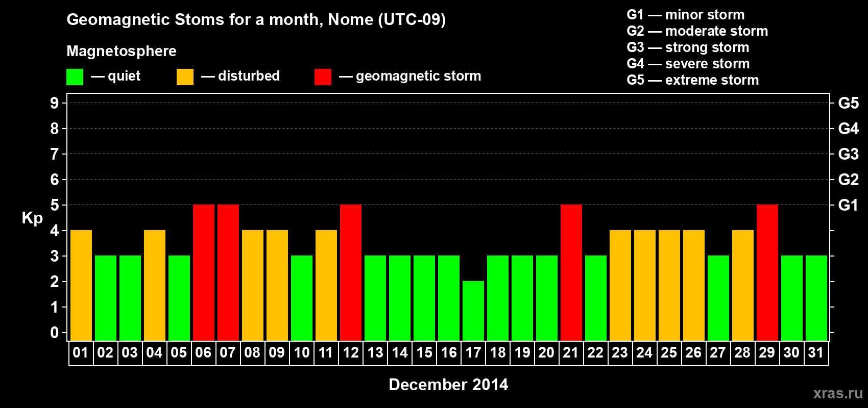
Task: Select the green bar for day 02
Action: pos(106,298)
